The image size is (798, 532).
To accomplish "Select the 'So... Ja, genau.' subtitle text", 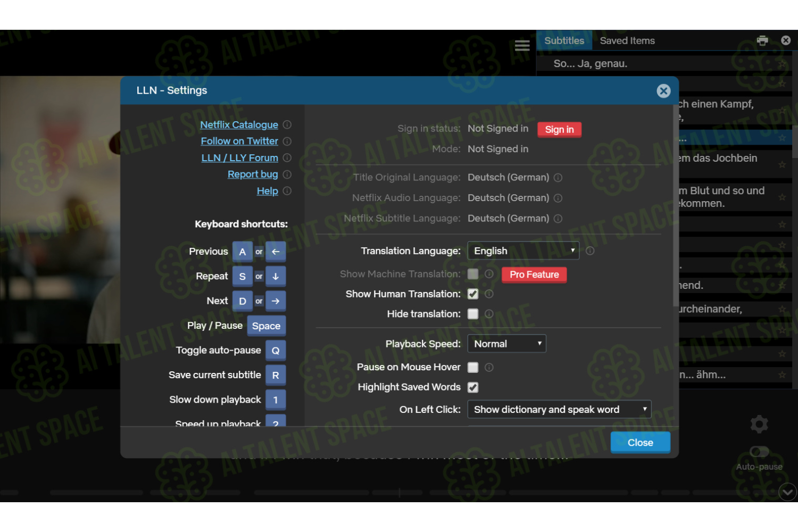I will coord(590,63).
